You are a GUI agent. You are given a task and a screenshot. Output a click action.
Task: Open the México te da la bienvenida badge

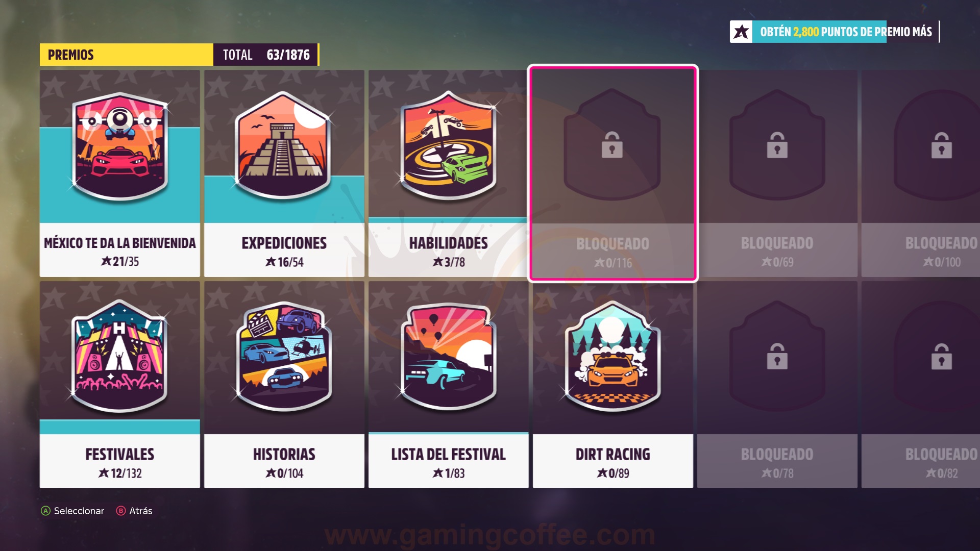120,146
